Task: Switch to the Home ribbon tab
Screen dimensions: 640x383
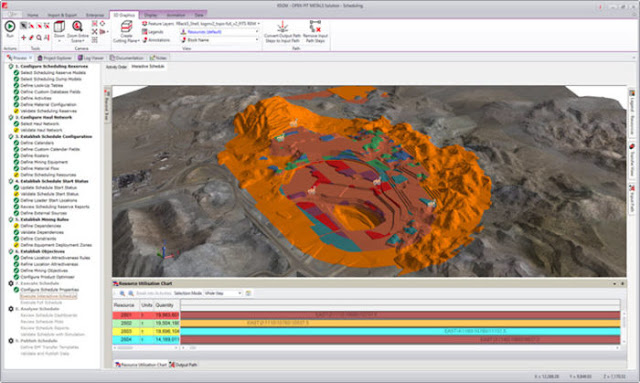Action: (33, 15)
